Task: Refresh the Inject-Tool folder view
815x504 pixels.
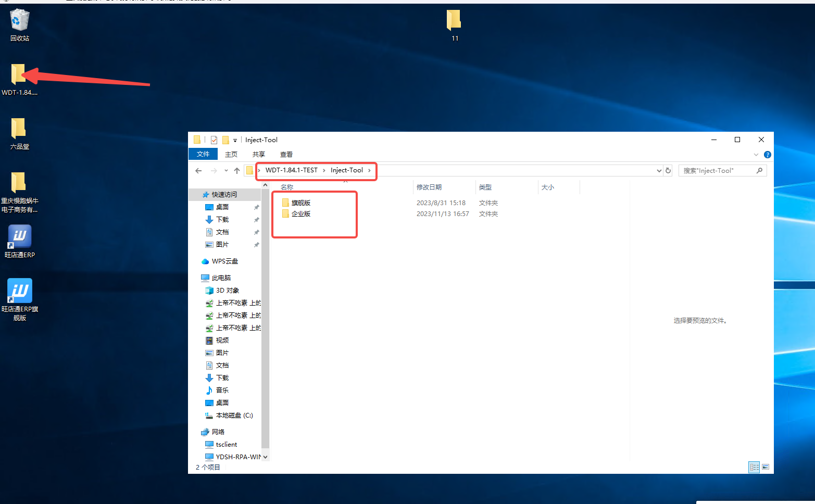Action: pyautogui.click(x=668, y=170)
